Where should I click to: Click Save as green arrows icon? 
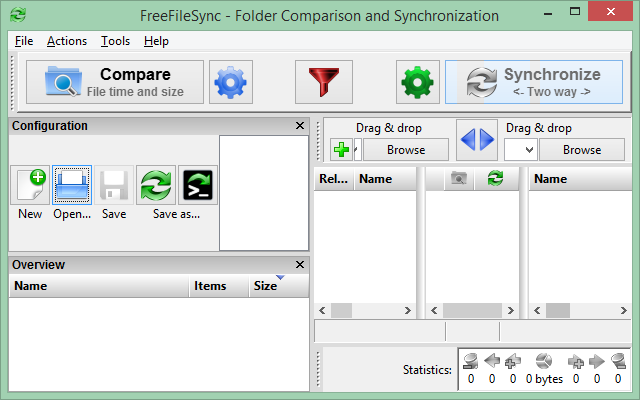pyautogui.click(x=156, y=185)
